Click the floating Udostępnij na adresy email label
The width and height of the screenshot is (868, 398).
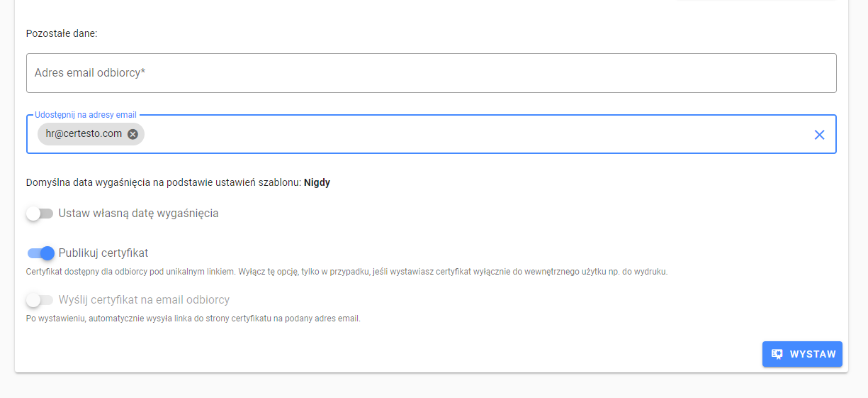coord(86,114)
